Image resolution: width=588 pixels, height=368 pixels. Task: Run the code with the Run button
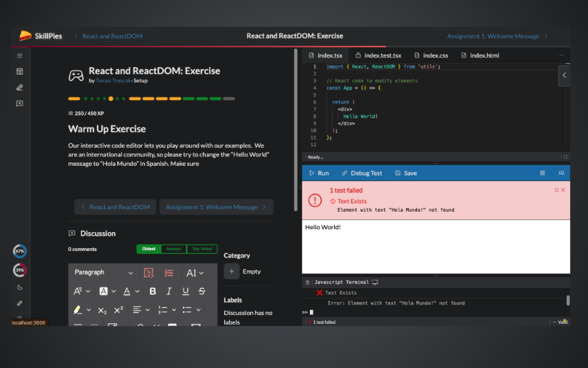pyautogui.click(x=319, y=173)
